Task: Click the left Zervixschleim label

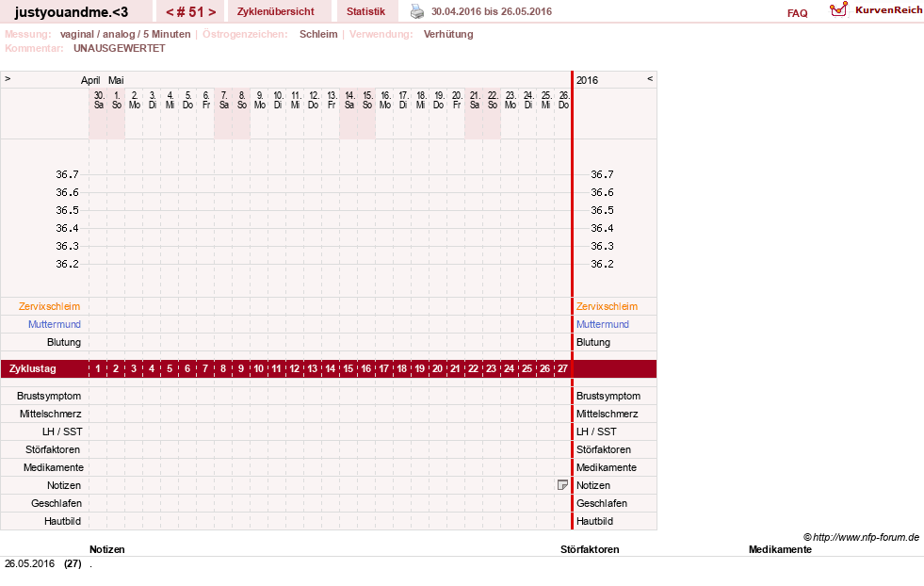Action: [x=50, y=306]
